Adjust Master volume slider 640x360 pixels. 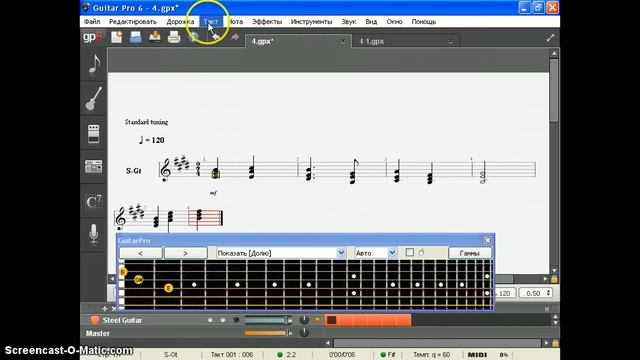coord(269,333)
